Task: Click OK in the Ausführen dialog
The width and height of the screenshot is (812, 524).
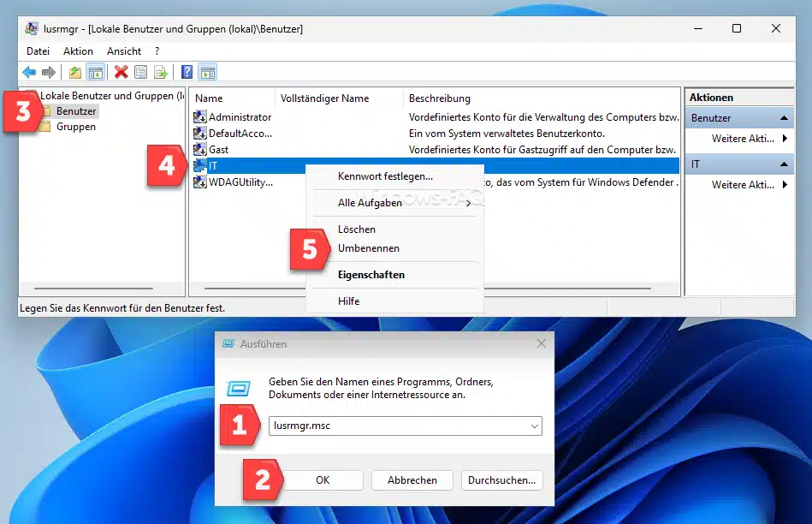Action: [323, 480]
